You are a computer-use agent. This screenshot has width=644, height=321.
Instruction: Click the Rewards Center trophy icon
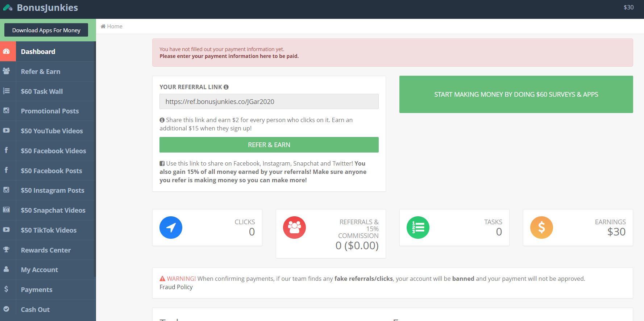[7, 249]
